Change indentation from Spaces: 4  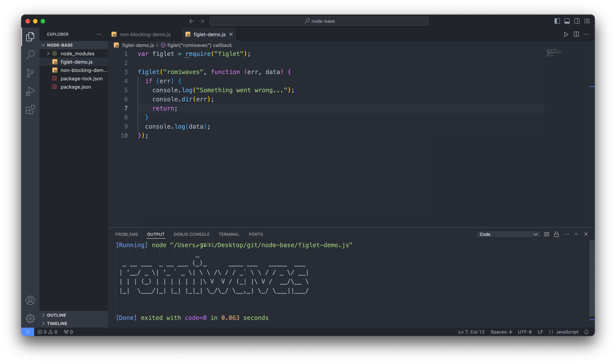point(501,332)
